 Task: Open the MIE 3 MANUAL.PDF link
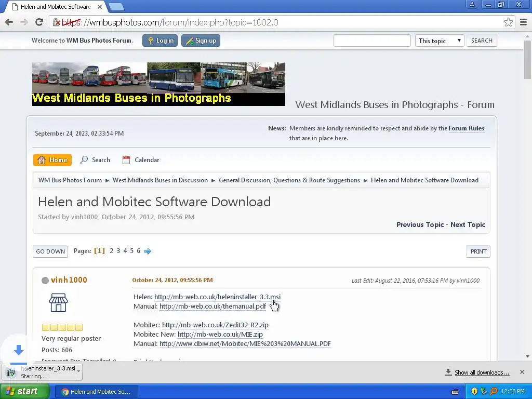coord(245,344)
